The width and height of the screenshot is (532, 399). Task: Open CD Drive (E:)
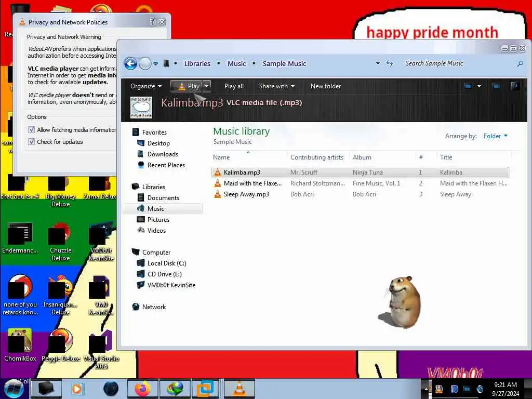coord(165,274)
